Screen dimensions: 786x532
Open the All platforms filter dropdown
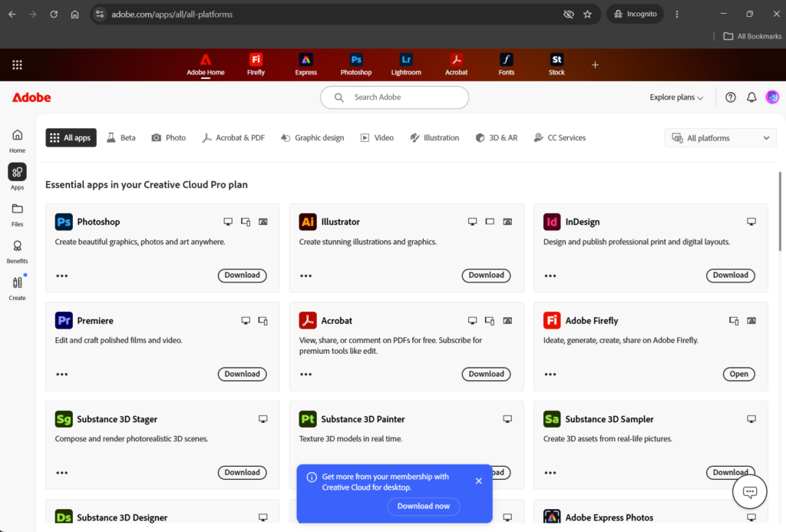coord(720,138)
